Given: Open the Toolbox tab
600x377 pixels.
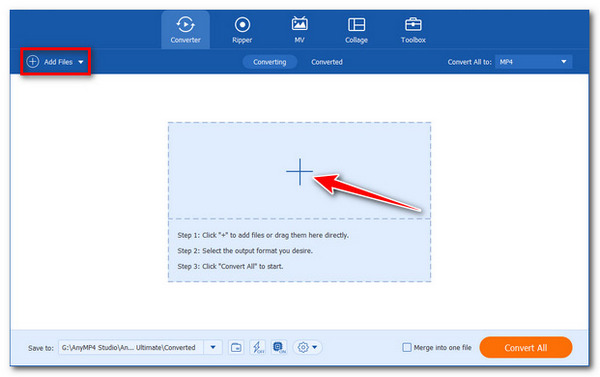Looking at the screenshot, I should (x=413, y=30).
